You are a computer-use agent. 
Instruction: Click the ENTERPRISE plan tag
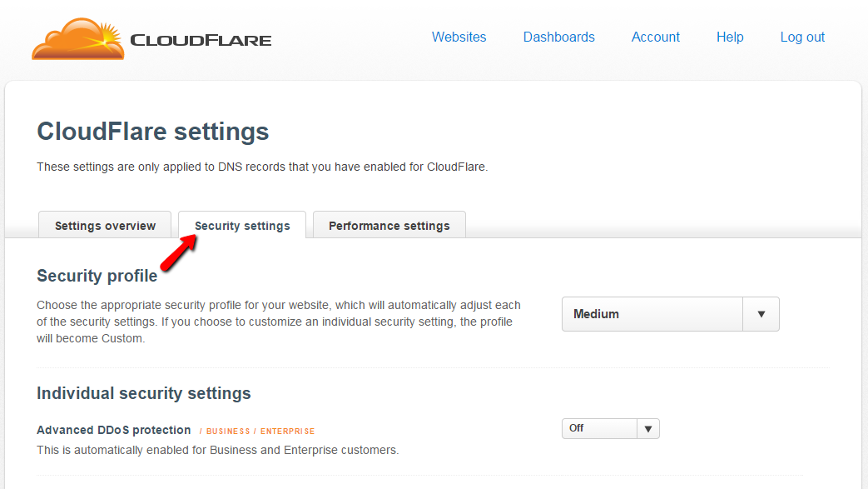(x=287, y=432)
